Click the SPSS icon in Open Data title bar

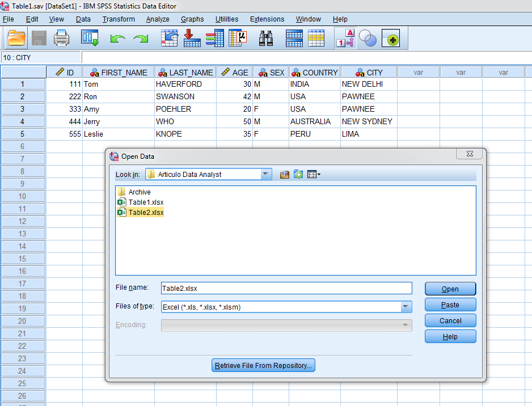point(114,157)
